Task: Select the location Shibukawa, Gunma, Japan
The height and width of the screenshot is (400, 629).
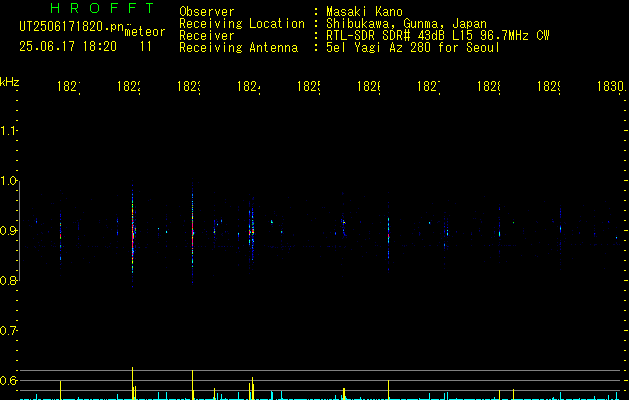Action: pyautogui.click(x=406, y=24)
